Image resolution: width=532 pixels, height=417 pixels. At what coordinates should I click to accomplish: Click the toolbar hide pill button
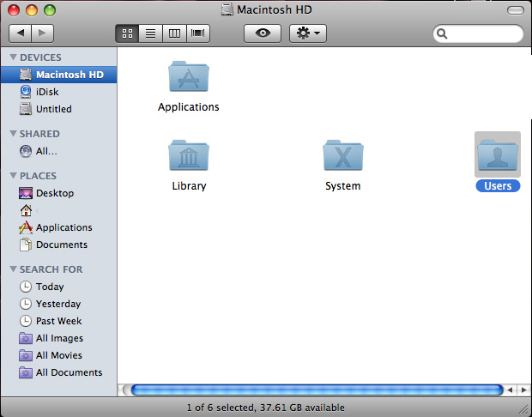pos(516,10)
